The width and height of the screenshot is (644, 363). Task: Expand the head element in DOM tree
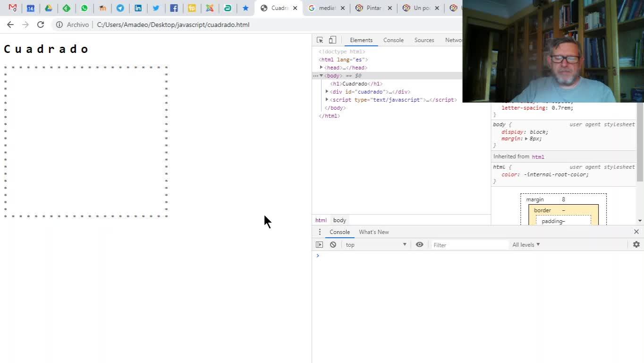pyautogui.click(x=322, y=68)
